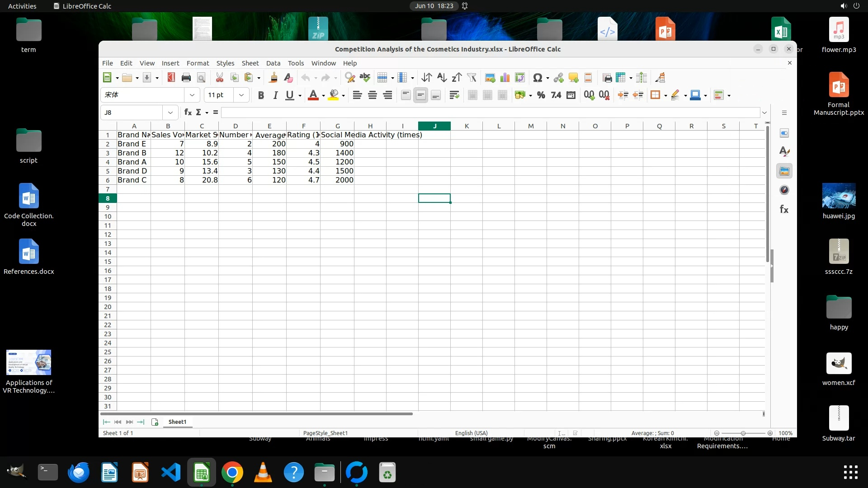868x488 pixels.
Task: Open Function Wizard next to Name Box
Action: (x=188, y=113)
